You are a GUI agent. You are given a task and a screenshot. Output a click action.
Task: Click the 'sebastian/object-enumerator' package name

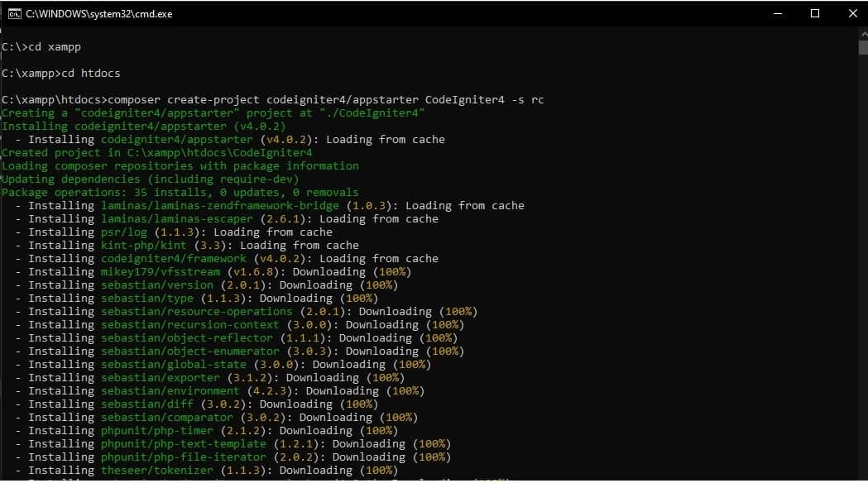[189, 351]
